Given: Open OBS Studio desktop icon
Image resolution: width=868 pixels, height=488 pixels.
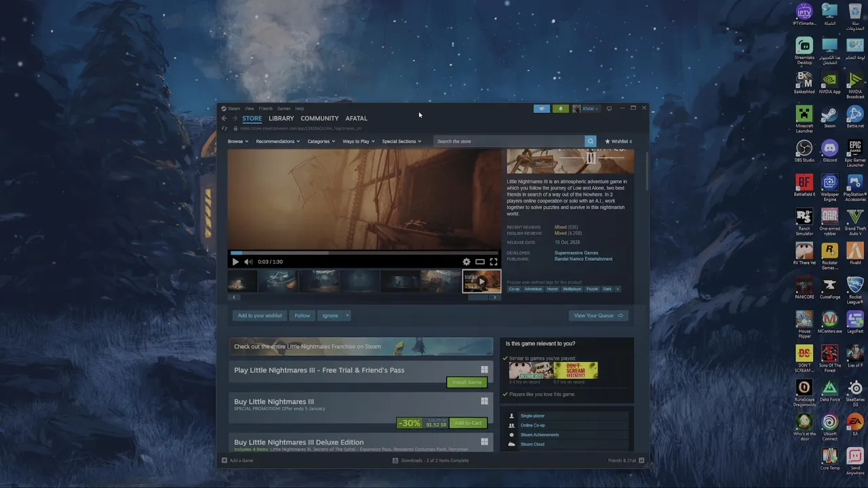Looking at the screenshot, I should [x=804, y=151].
